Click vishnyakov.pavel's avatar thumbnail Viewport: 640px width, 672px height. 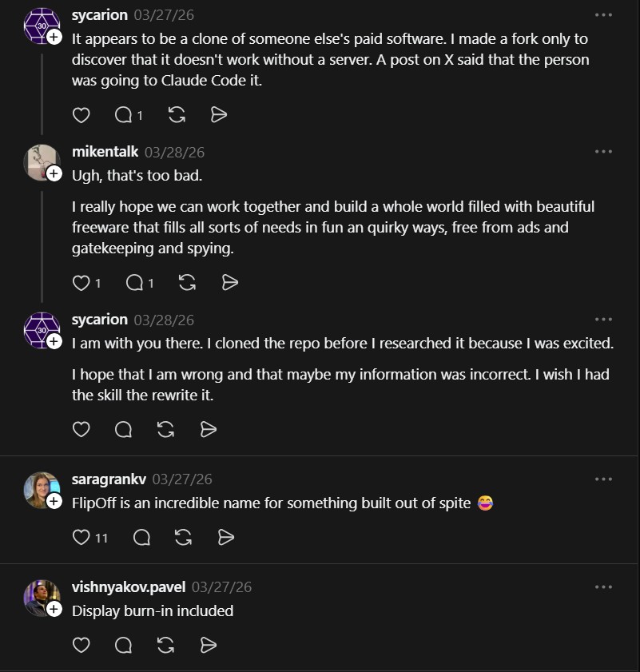pyautogui.click(x=42, y=598)
